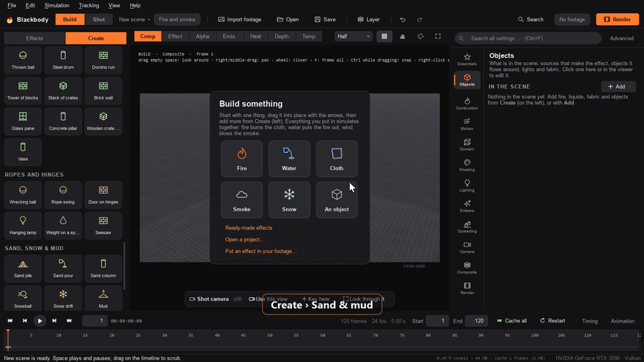Choose Snow in Build something dialog
Viewport: 644px width, 362px height.
pos(289,200)
